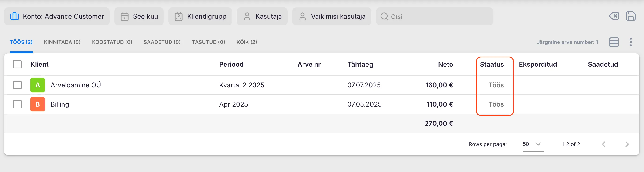Switch to the KINNITADA (0) tab

pyautogui.click(x=62, y=42)
